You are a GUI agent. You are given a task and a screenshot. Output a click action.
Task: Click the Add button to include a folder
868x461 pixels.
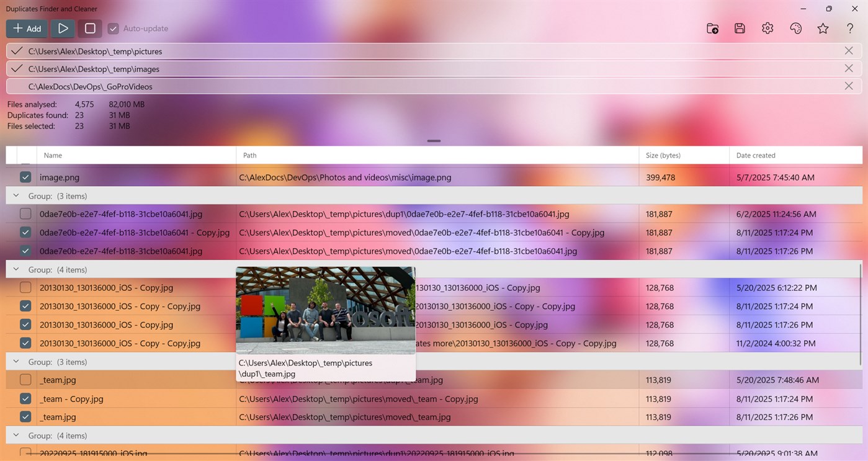point(27,28)
